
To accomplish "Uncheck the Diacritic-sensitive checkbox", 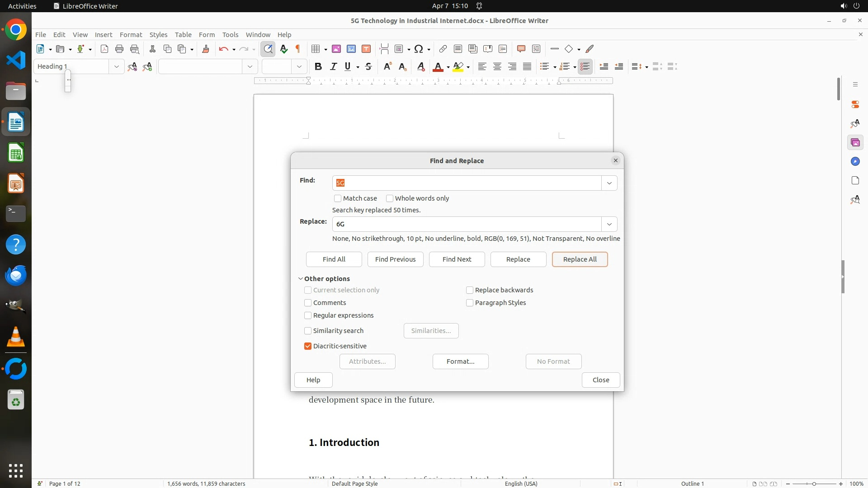I will pyautogui.click(x=308, y=346).
